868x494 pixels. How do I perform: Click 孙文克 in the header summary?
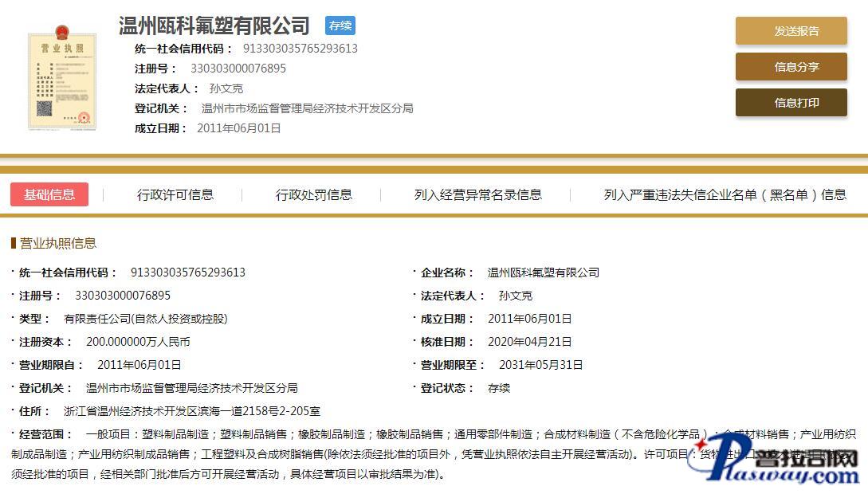226,88
